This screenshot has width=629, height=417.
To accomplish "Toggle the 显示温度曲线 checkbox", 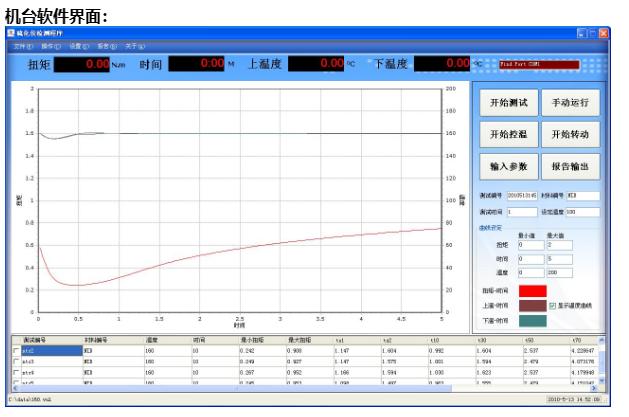I will (552, 305).
